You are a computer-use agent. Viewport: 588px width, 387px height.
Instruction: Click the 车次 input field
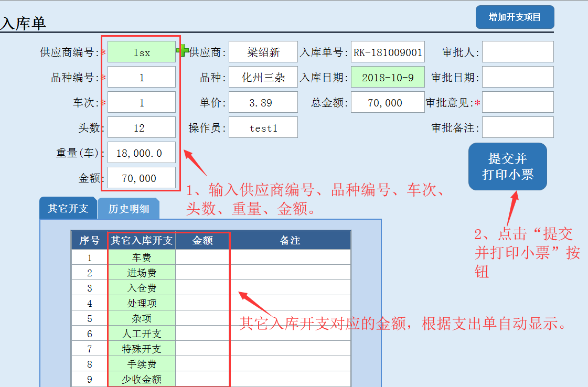click(142, 102)
